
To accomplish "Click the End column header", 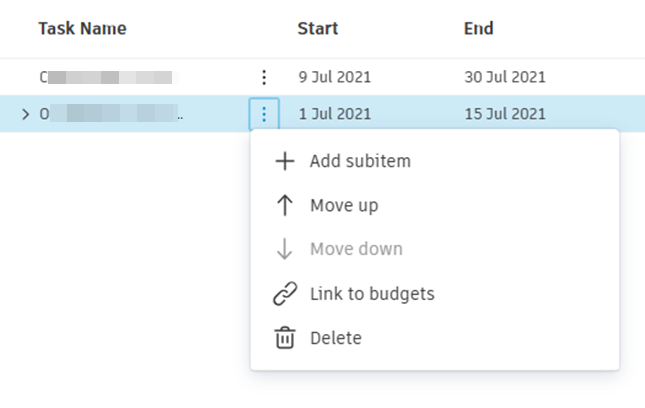I will (x=479, y=29).
